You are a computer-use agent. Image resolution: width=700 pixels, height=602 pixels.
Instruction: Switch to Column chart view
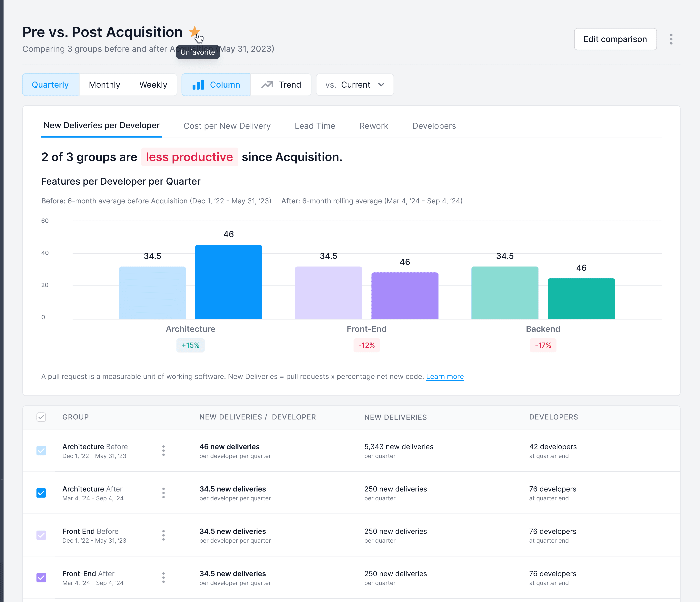click(x=216, y=85)
